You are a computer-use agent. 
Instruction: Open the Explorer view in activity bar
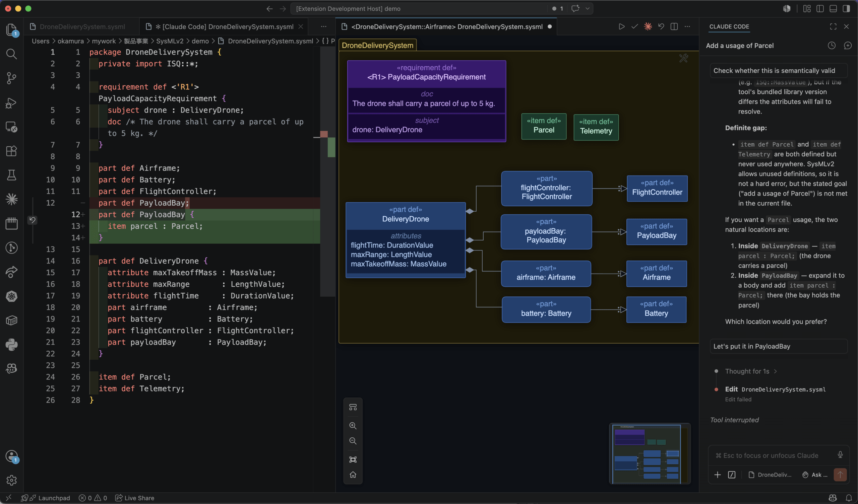tap(11, 29)
